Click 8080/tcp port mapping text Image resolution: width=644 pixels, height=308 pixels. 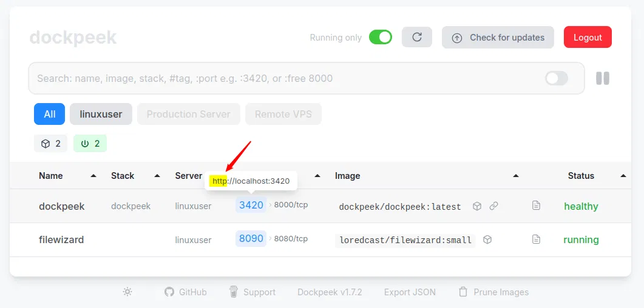(x=291, y=238)
